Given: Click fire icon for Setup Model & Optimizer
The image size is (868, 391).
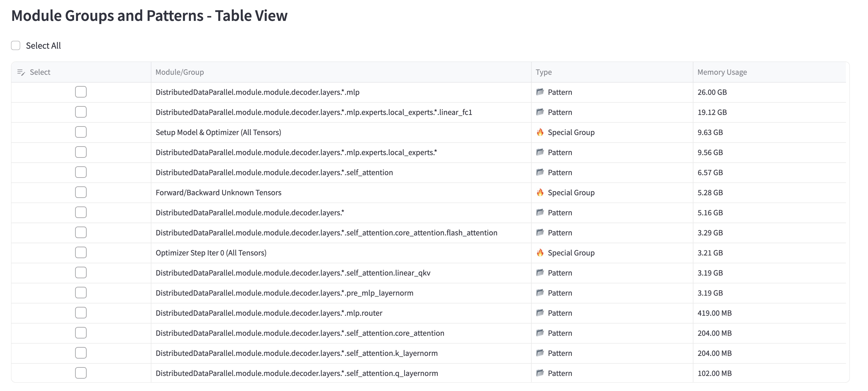Looking at the screenshot, I should [540, 132].
